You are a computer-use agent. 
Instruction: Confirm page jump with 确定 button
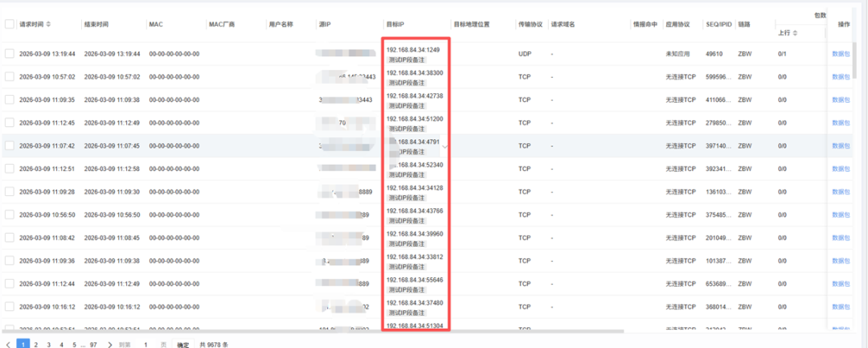182,344
